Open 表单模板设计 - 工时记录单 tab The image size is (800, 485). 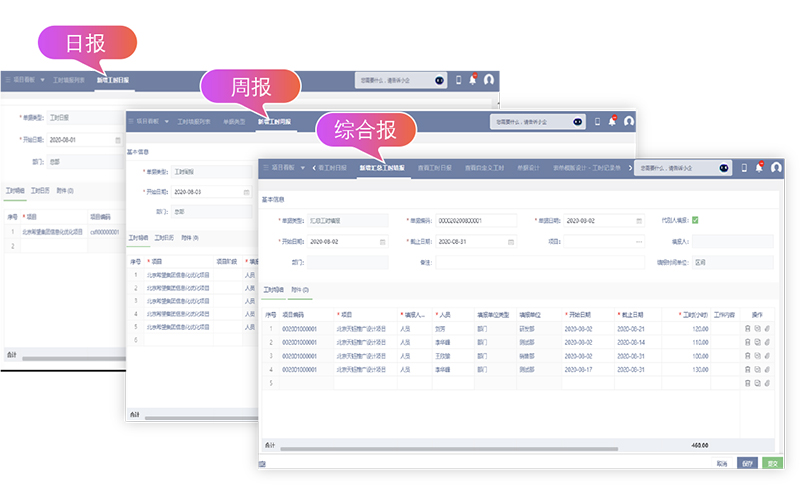pos(587,168)
